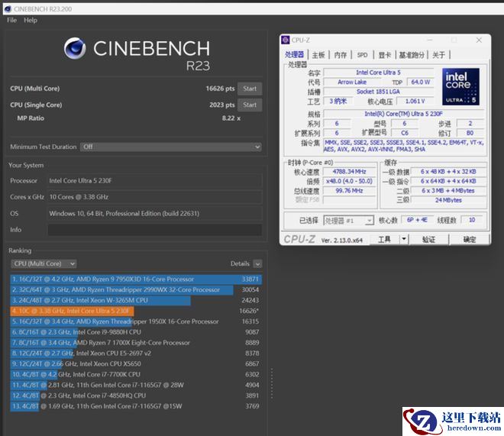Click the panel divider grip handle

point(272,383)
